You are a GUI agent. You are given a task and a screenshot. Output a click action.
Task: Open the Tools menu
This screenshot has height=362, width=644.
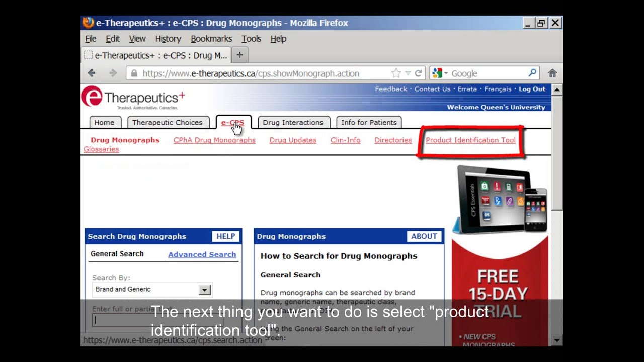pyautogui.click(x=251, y=39)
